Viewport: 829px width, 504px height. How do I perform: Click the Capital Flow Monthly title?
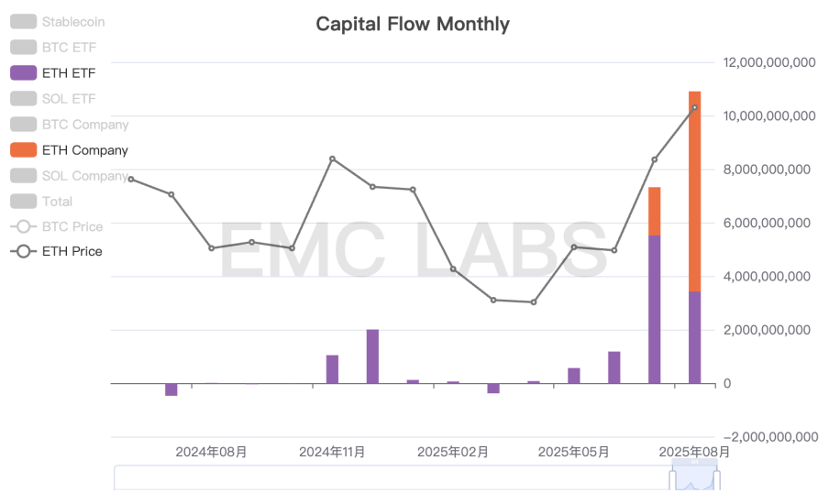tap(413, 24)
